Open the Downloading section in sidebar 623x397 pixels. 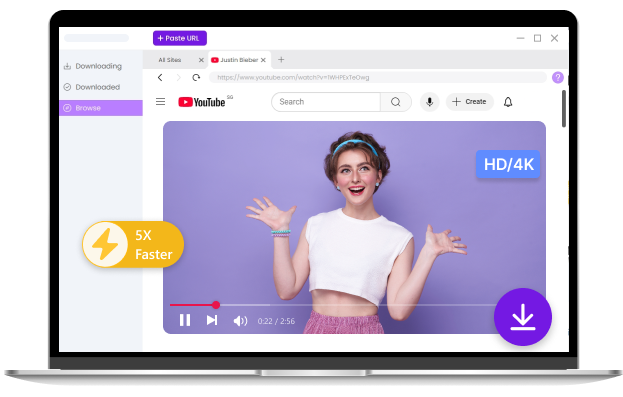point(93,66)
